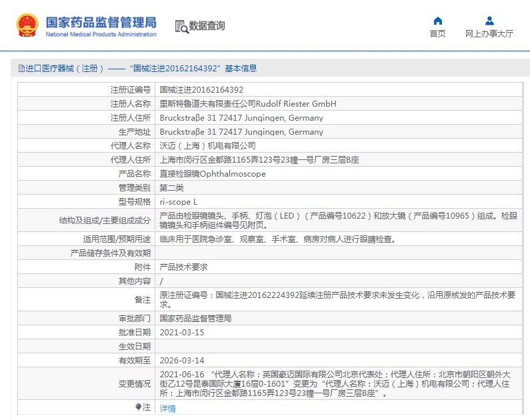Click the 备注 row label
Screen dimensions: 530x420
[x=143, y=300]
